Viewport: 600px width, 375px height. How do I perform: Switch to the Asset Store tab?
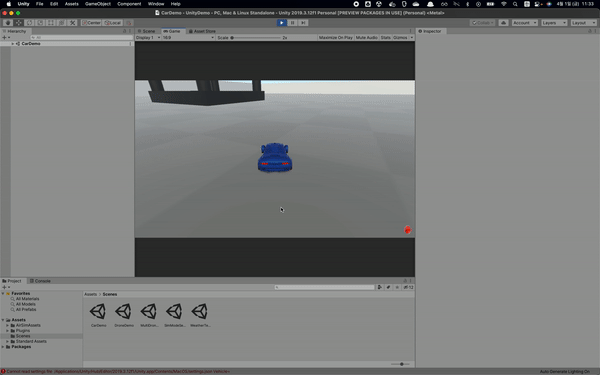(202, 31)
